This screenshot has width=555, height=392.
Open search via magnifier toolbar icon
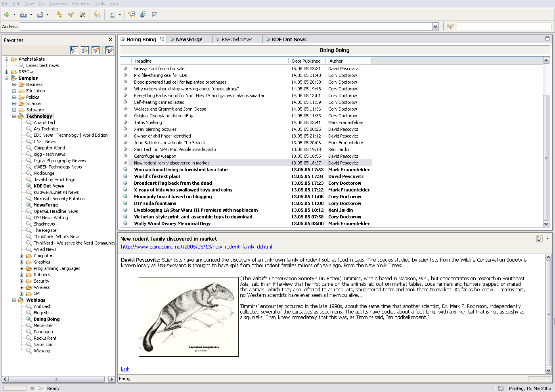pyautogui.click(x=82, y=15)
